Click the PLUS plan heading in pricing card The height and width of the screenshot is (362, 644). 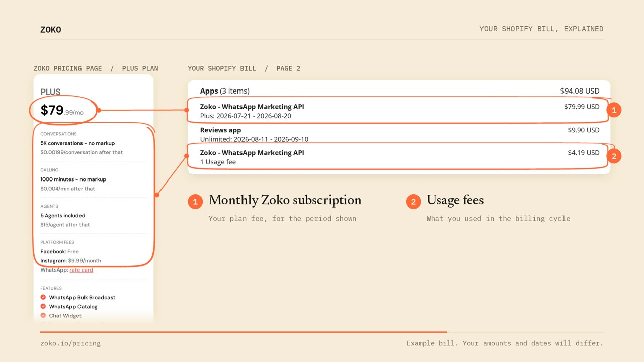50,92
